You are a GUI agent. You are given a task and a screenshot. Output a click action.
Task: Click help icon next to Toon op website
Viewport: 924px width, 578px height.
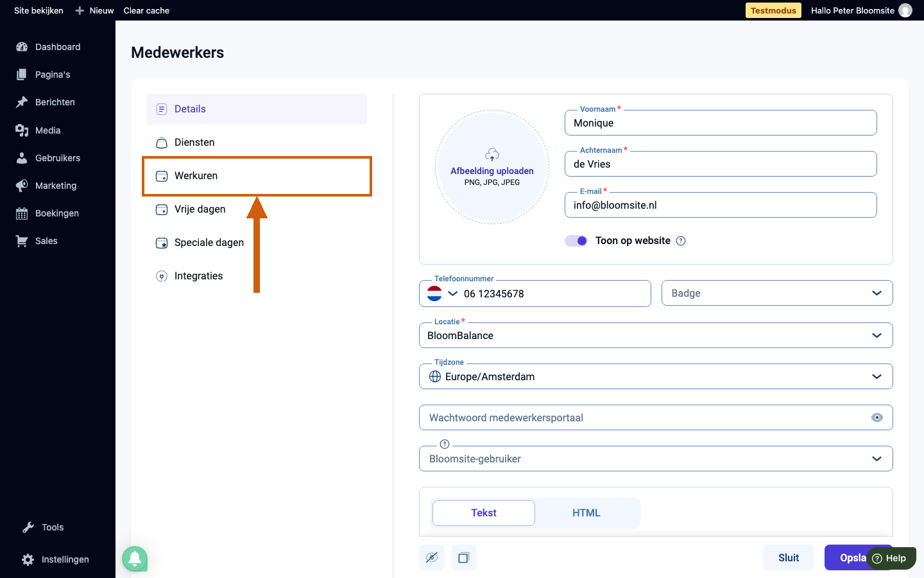[x=681, y=241]
